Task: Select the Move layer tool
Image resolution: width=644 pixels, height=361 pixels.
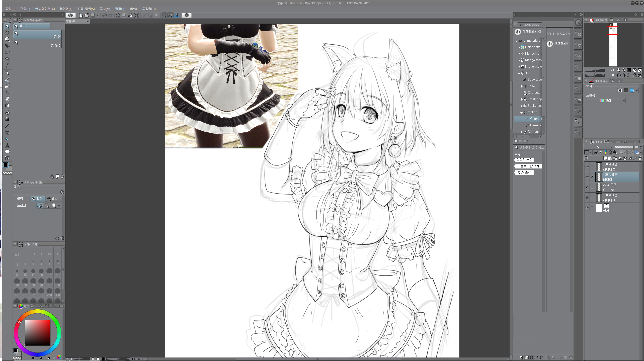Action: [7, 46]
